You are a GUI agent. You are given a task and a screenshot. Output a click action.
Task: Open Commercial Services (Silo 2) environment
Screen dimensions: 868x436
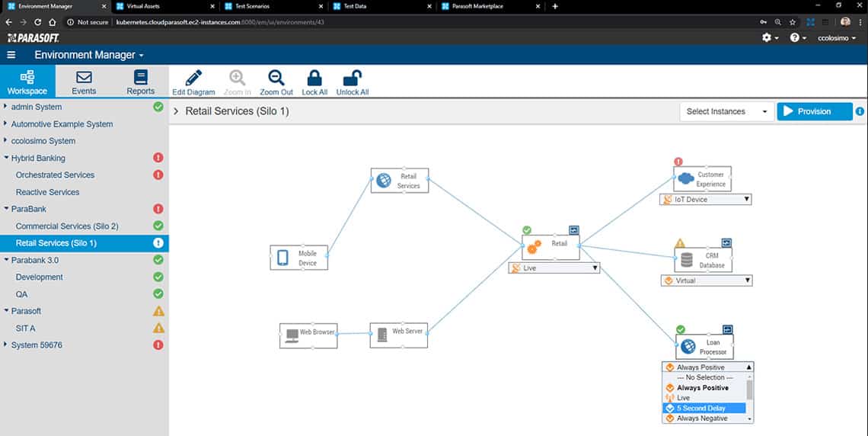(67, 226)
